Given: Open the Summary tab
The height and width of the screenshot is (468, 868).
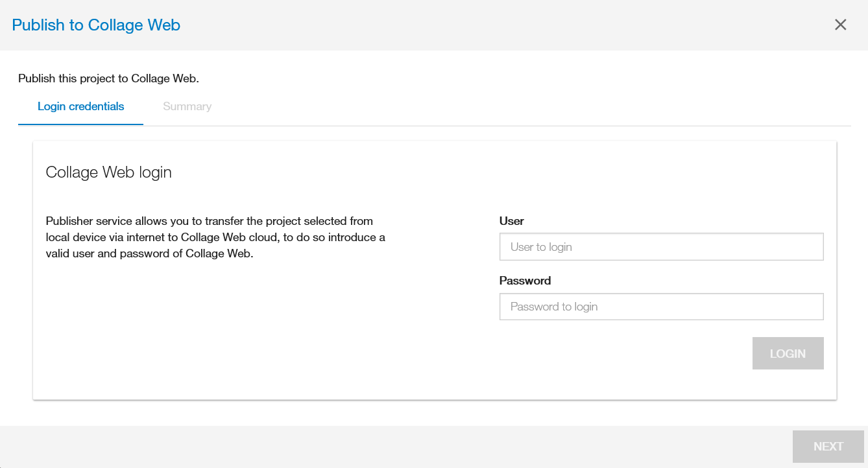Looking at the screenshot, I should pos(187,106).
